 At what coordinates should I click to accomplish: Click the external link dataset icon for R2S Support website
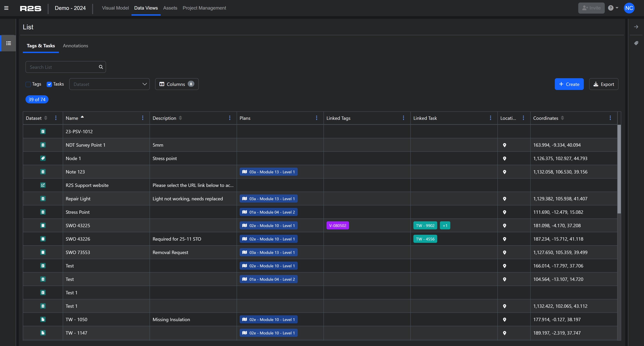coord(43,185)
